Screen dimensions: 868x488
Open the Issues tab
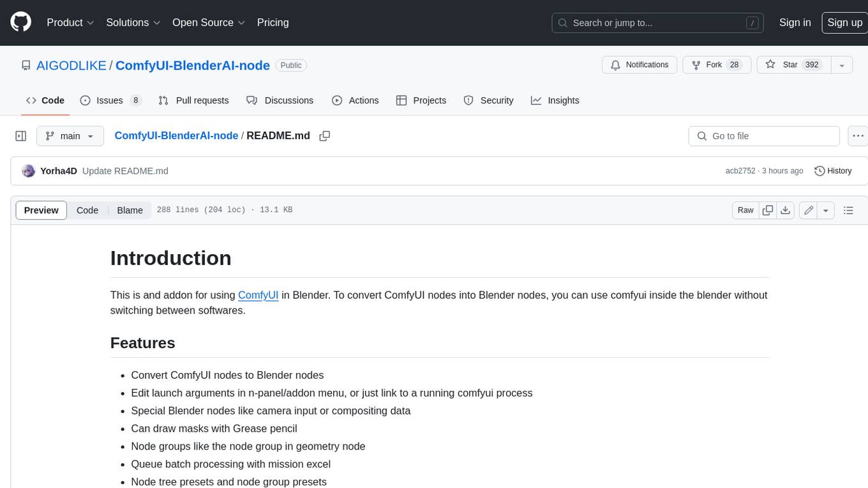pyautogui.click(x=111, y=100)
